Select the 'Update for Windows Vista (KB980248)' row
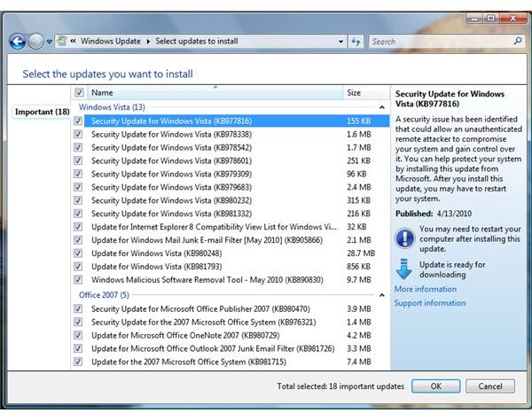 pyautogui.click(x=237, y=253)
